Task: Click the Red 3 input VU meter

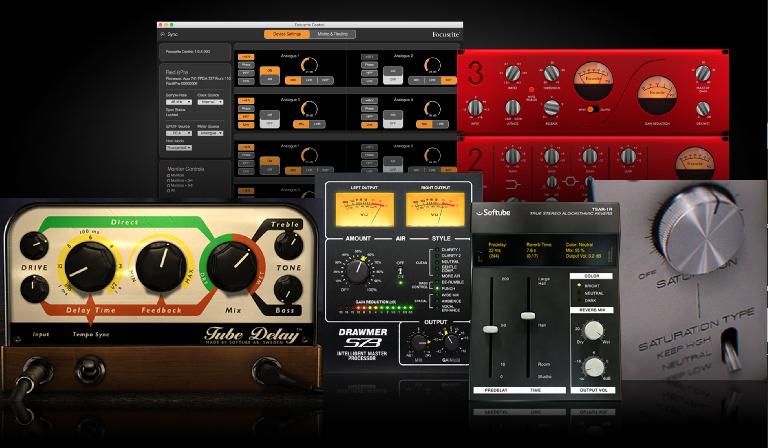Action: click(593, 80)
